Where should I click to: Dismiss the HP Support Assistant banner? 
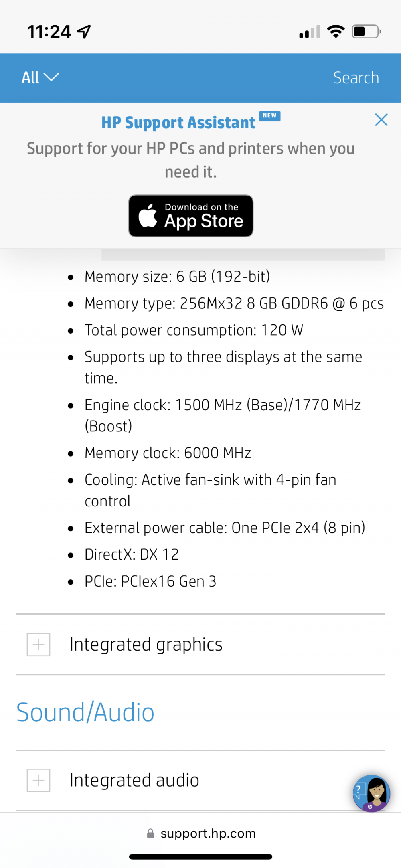381,119
